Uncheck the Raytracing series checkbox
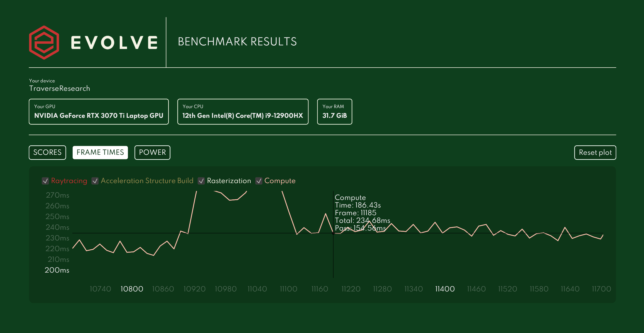 click(45, 181)
